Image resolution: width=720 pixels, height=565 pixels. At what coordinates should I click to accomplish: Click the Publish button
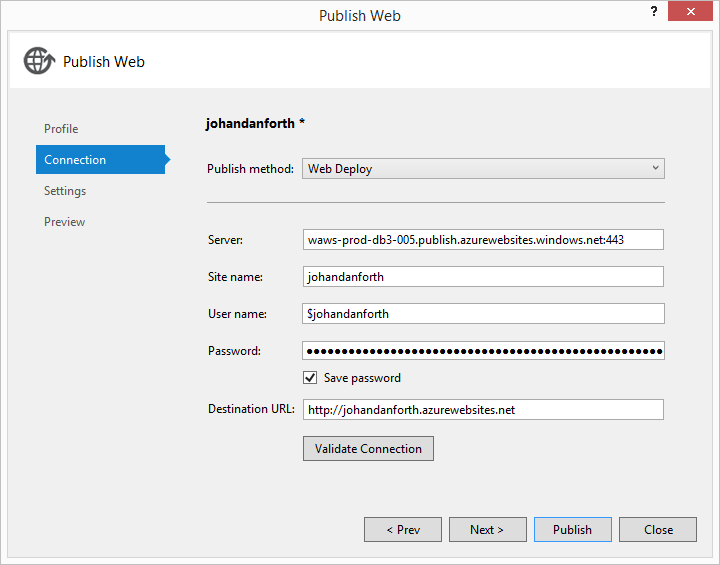pos(573,530)
